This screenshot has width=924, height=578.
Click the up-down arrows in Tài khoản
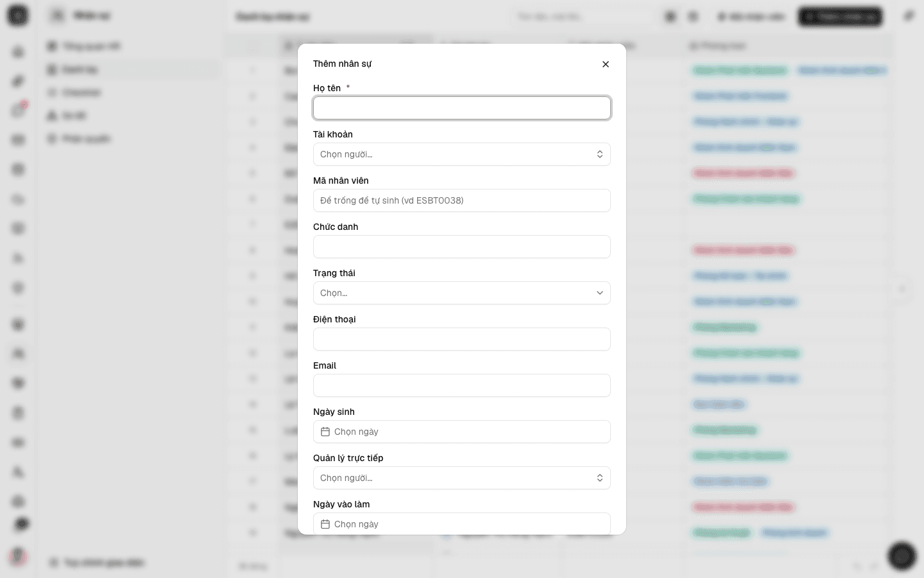click(x=600, y=154)
